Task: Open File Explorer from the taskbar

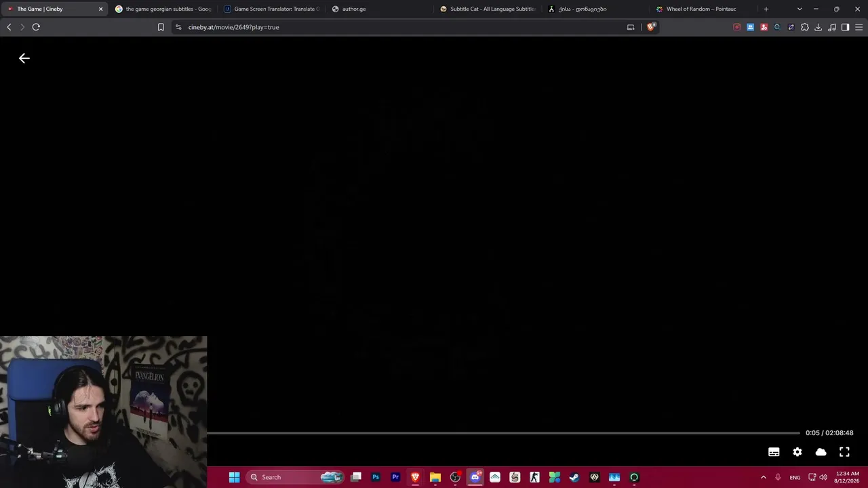Action: point(435,477)
